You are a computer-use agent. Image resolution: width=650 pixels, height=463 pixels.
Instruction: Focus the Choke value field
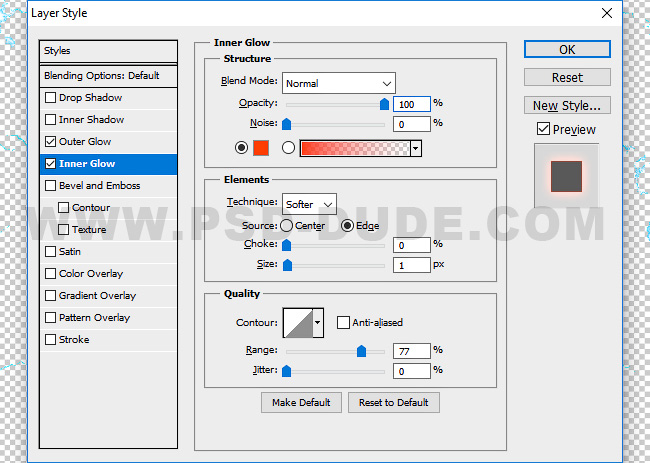click(412, 245)
